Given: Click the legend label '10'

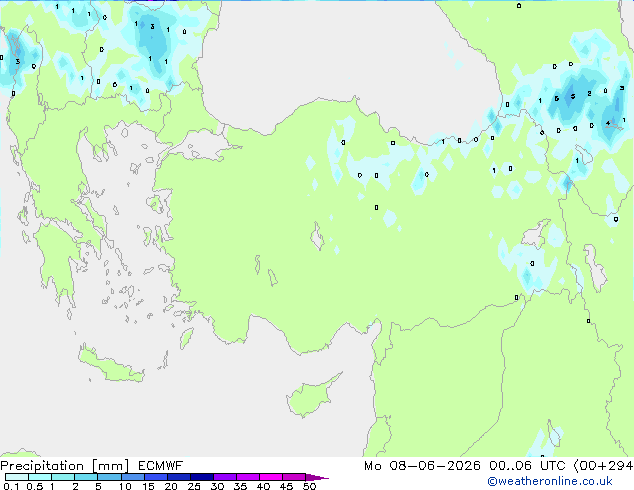Looking at the screenshot, I should (125, 486).
